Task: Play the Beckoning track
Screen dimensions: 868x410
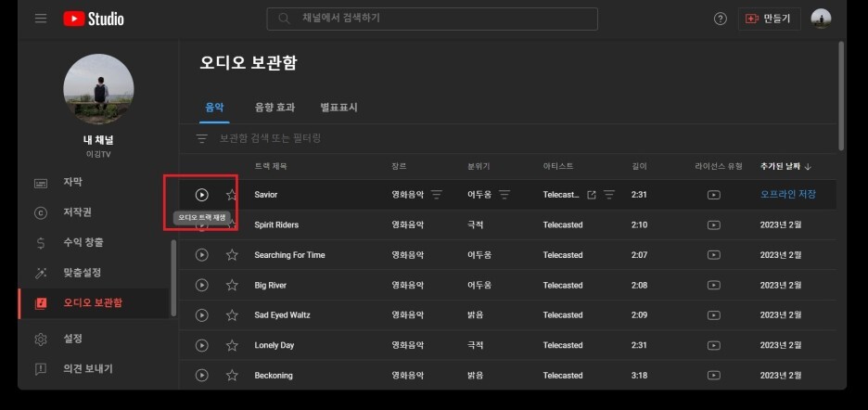Action: pos(202,375)
